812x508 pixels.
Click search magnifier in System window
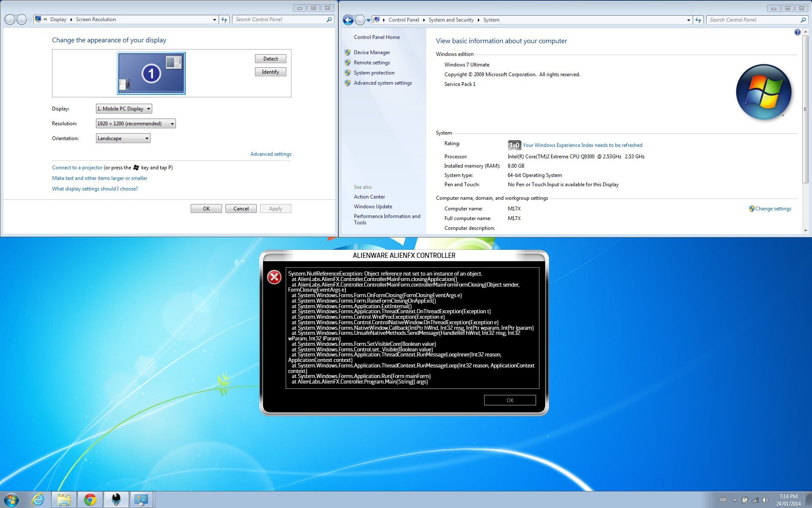click(803, 20)
